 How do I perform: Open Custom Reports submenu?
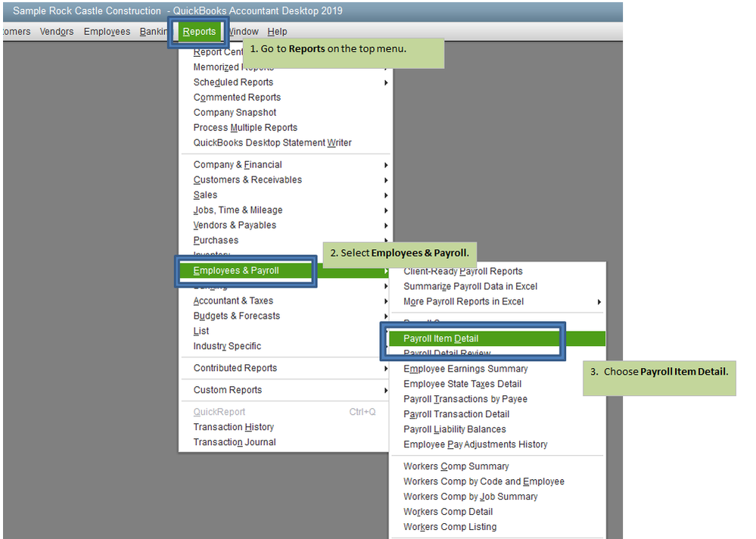(285, 390)
